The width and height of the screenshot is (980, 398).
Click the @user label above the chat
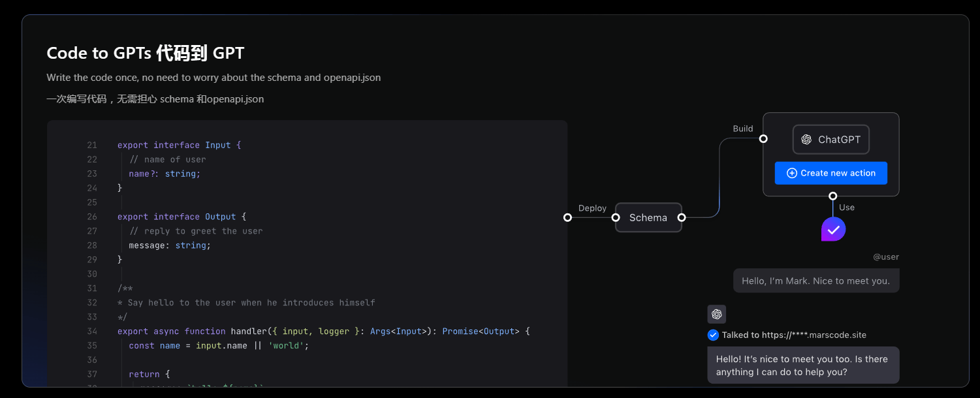[x=886, y=257]
